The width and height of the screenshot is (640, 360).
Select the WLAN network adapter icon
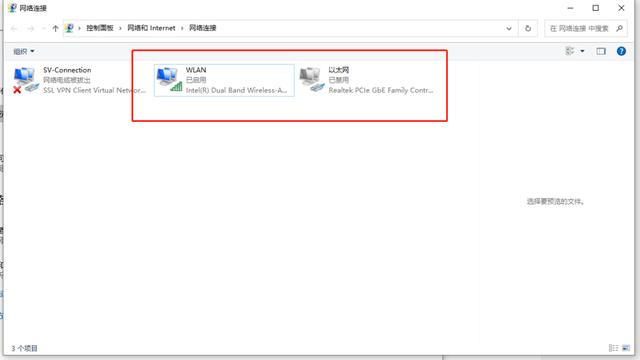click(x=169, y=80)
